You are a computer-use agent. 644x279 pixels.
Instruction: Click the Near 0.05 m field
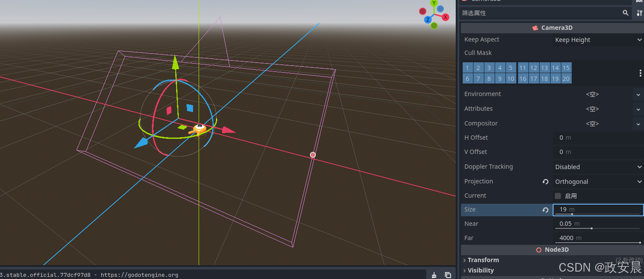coord(598,224)
